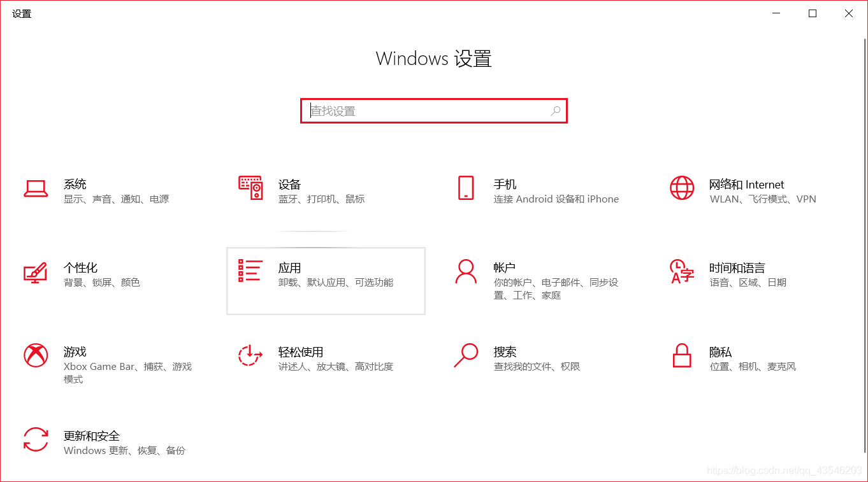This screenshot has height=482, width=868.
Task: Maximize the 设置 window
Action: pyautogui.click(x=813, y=13)
